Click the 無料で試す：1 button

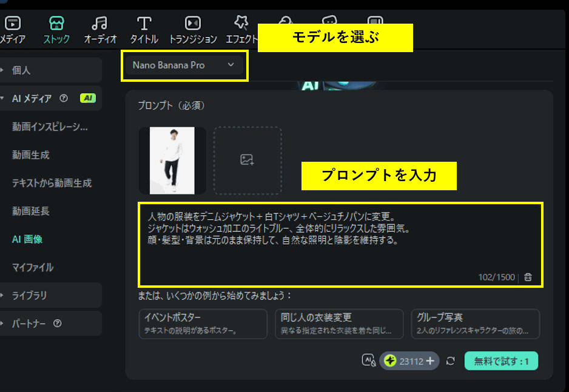click(501, 361)
